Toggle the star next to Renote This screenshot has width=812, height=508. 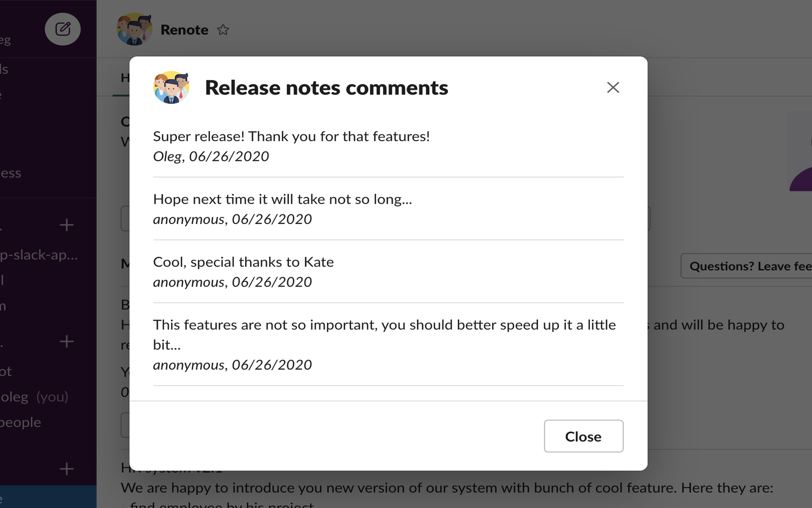pyautogui.click(x=223, y=30)
